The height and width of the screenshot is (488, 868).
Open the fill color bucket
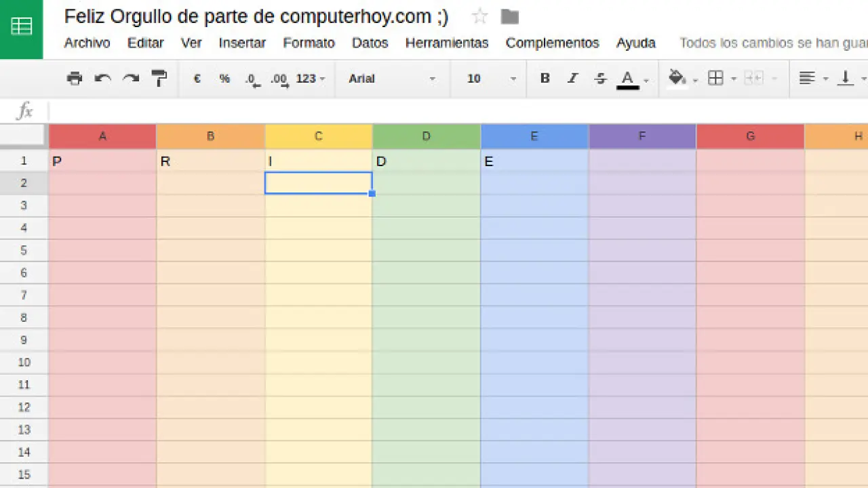coord(677,79)
